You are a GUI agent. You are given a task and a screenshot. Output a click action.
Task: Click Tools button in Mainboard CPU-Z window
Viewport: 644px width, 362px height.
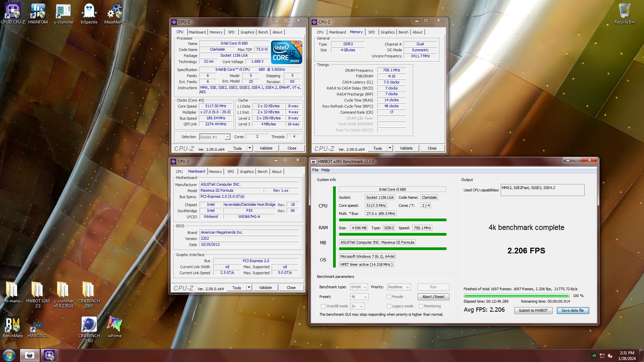237,288
